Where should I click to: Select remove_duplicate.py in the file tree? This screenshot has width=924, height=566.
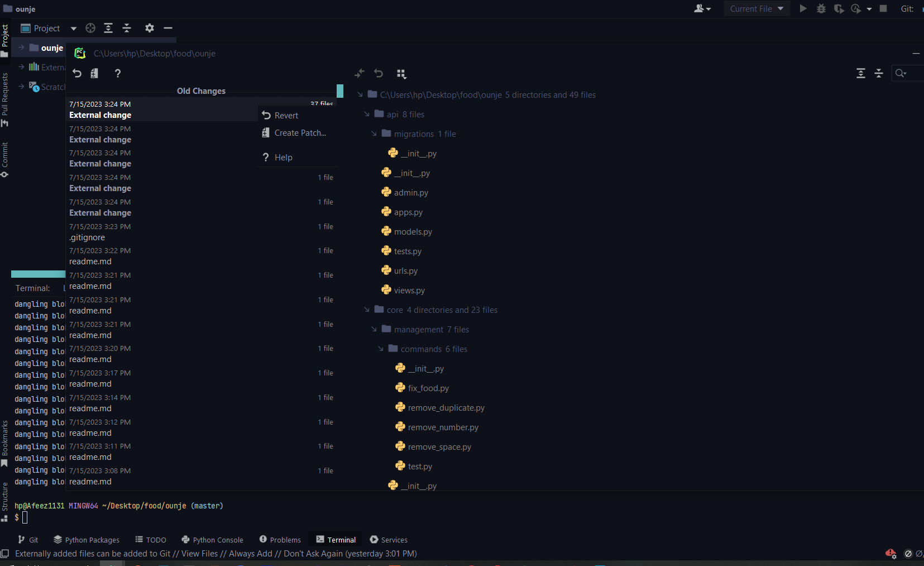440,407
